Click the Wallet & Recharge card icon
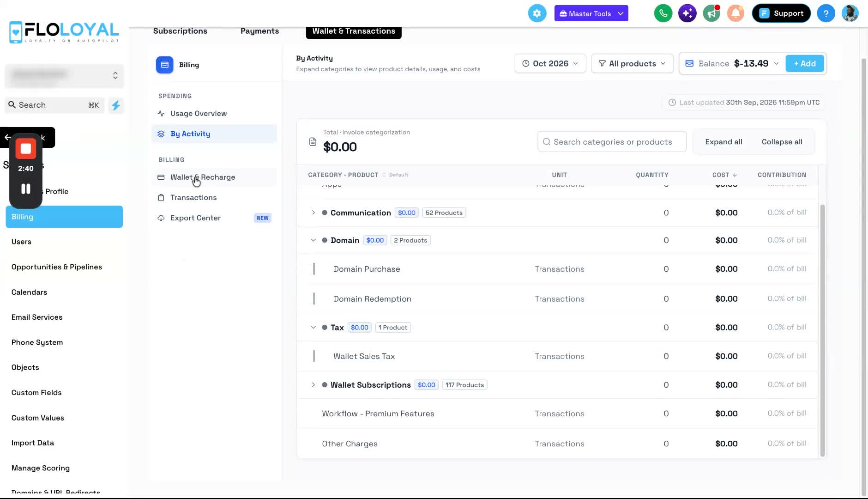This screenshot has height=499, width=868. [161, 177]
